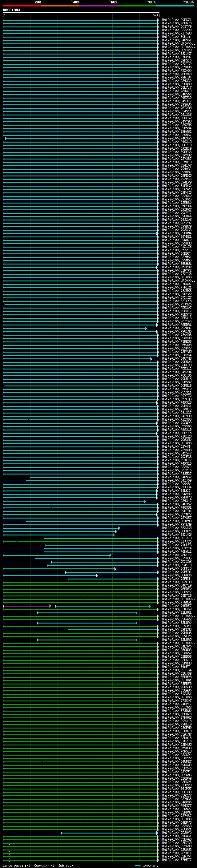Image resolution: width=197 pixels, height=868 pixels.
Task: Pick the UniRef100_O81336 label
Action: click(x=176, y=115)
